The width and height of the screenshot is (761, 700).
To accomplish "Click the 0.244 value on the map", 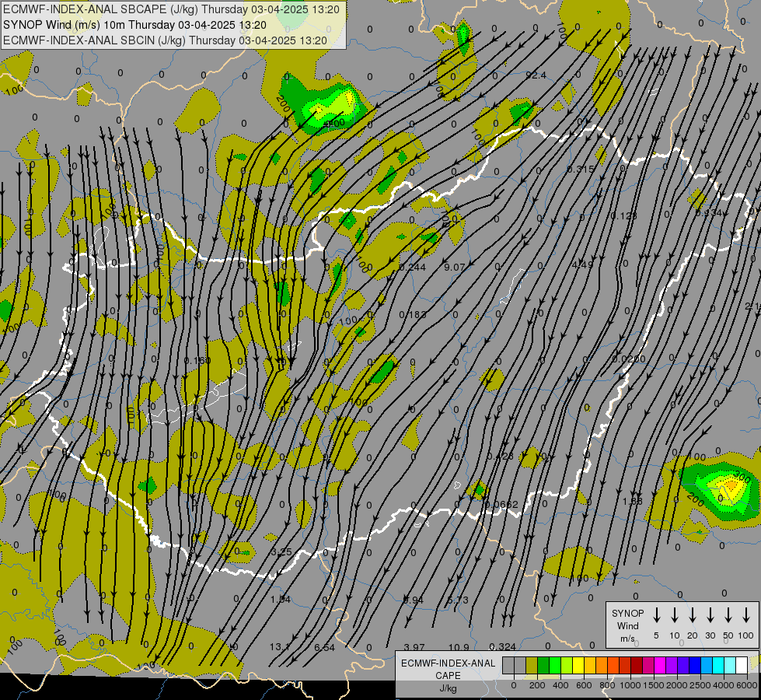I will click(413, 268).
